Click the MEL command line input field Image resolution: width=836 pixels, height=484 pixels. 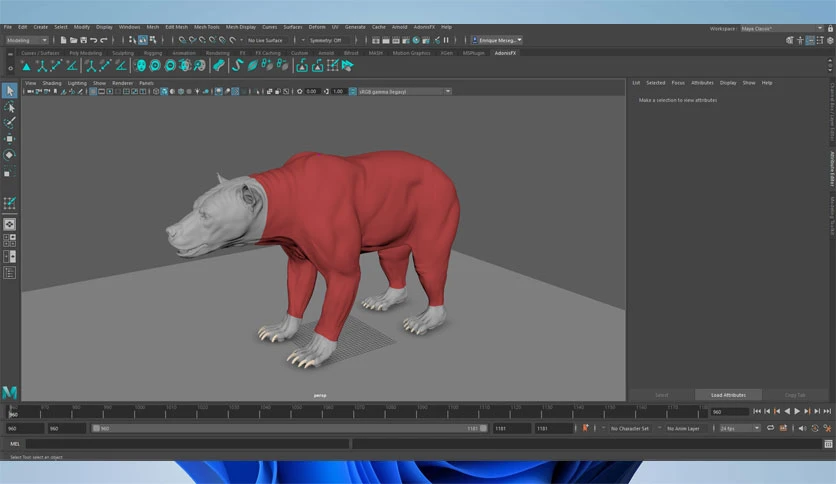(187, 443)
